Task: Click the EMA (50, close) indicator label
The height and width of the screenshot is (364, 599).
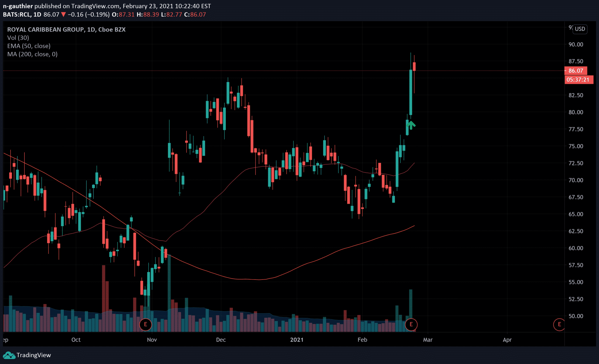Action: [x=29, y=46]
